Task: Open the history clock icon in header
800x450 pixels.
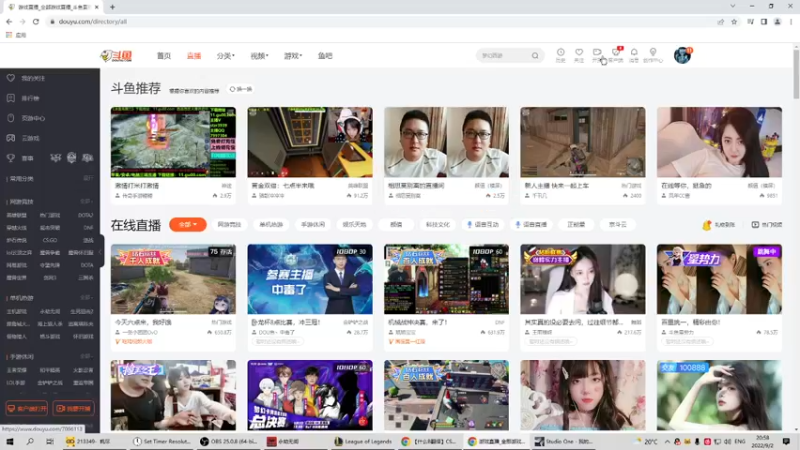Action: click(560, 52)
